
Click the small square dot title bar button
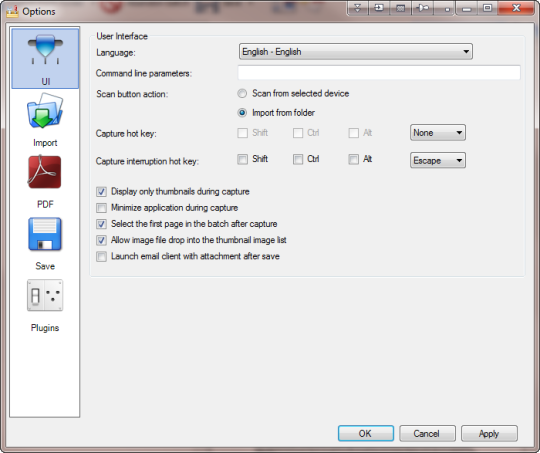445,8
